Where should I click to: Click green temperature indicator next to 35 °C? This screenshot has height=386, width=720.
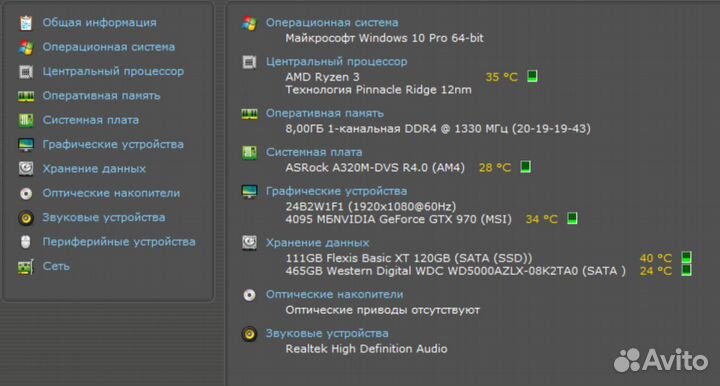[532, 76]
